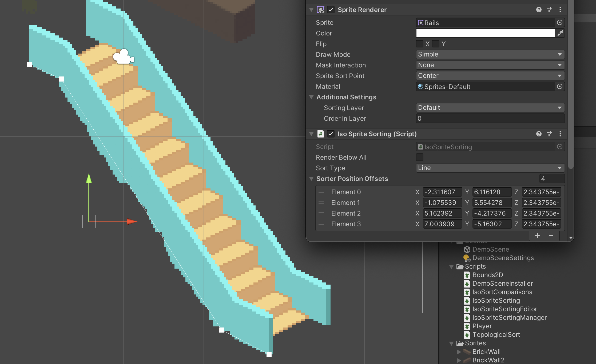The width and height of the screenshot is (596, 364).
Task: Grab the Element 2 reorder handle
Action: click(x=321, y=213)
